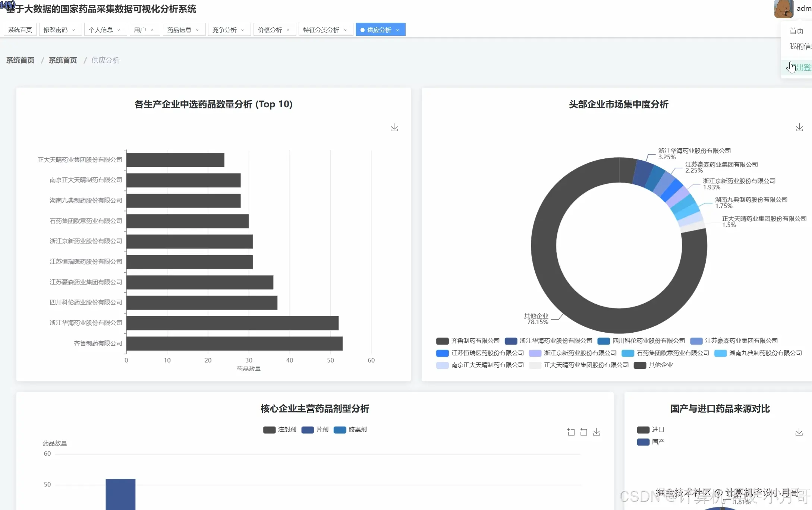Click the 浙江华海药业 bar in Top 10 chart
The height and width of the screenshot is (510, 812).
point(232,323)
